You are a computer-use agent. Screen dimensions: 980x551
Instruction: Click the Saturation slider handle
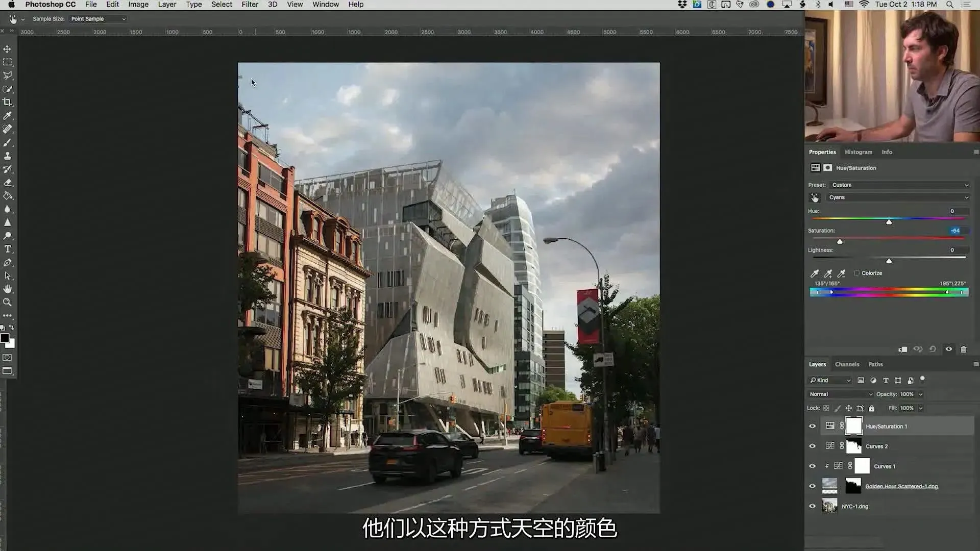pyautogui.click(x=840, y=241)
